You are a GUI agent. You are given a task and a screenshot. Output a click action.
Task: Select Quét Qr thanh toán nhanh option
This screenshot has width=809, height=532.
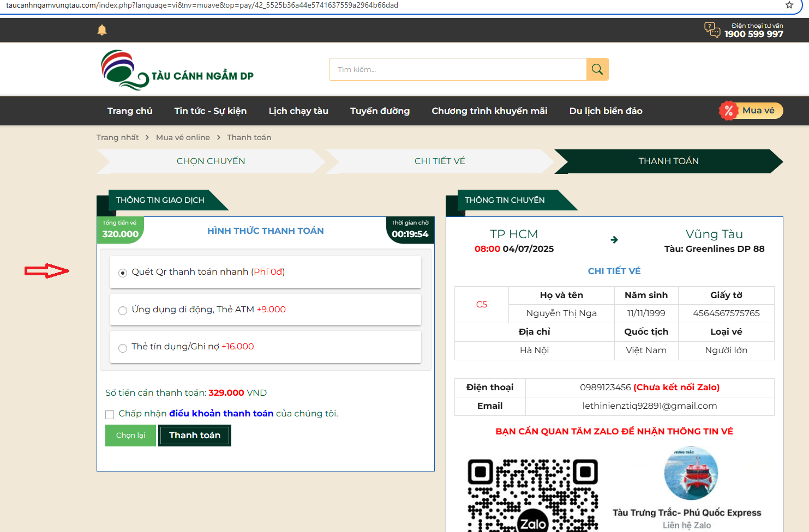point(123,273)
